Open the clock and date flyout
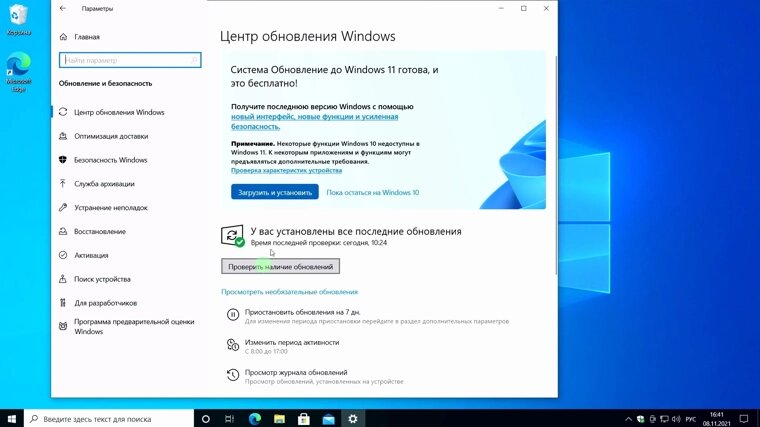The width and height of the screenshot is (760, 427). click(x=716, y=419)
